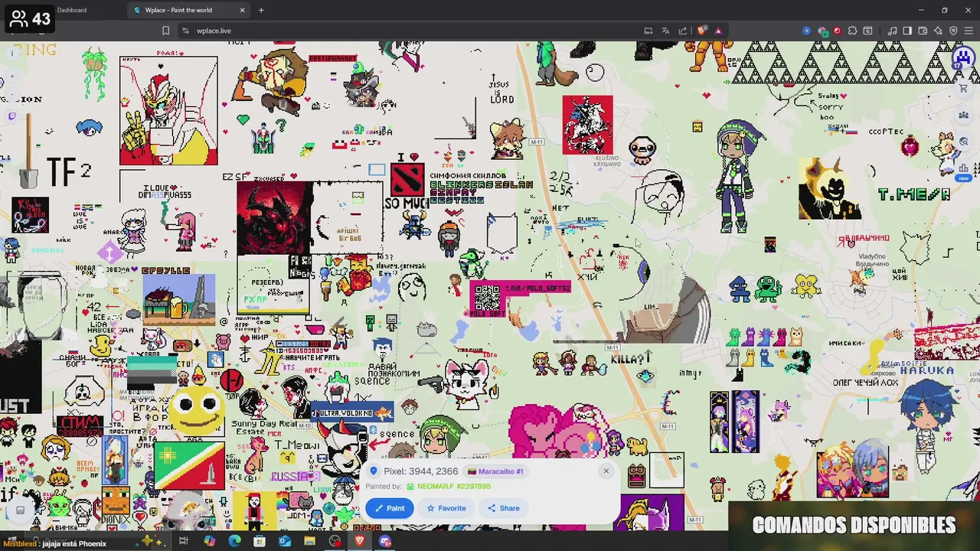This screenshot has height=551, width=980.
Task: Open the OBS recording app in taskbar
Action: tap(335, 542)
